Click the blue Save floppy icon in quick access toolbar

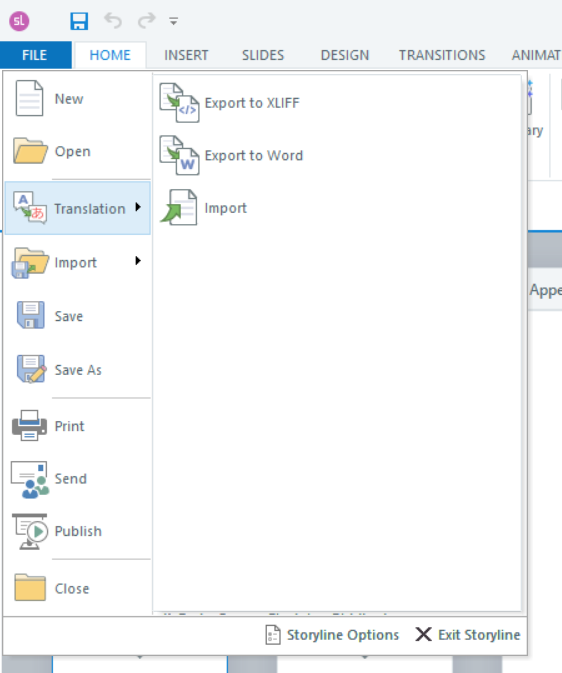(x=79, y=21)
